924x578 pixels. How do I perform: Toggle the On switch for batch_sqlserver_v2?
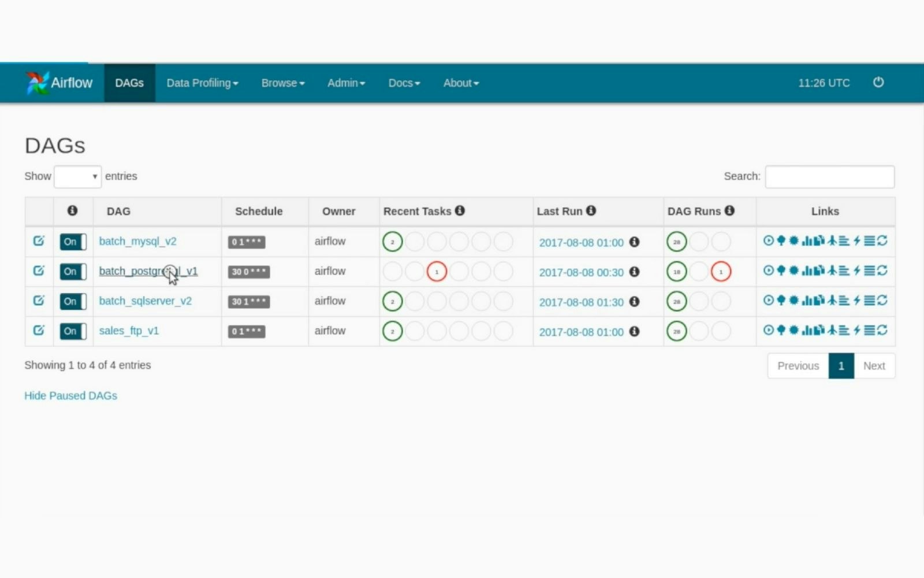coord(73,301)
